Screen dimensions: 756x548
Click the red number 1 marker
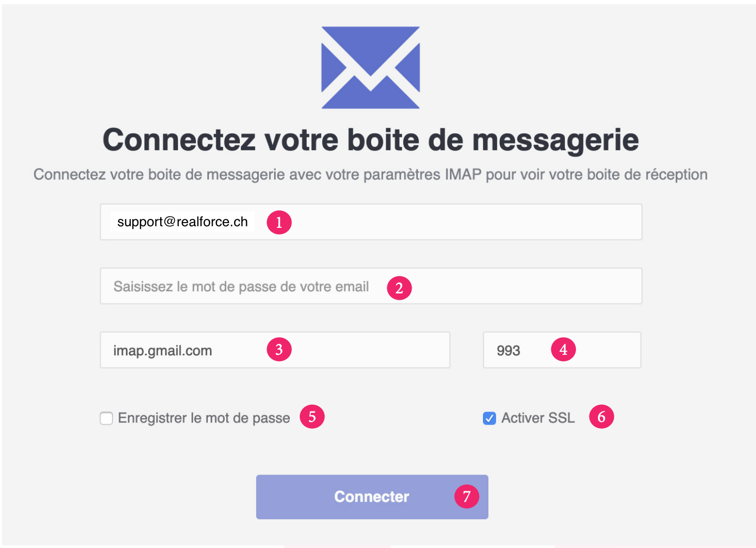tap(279, 222)
